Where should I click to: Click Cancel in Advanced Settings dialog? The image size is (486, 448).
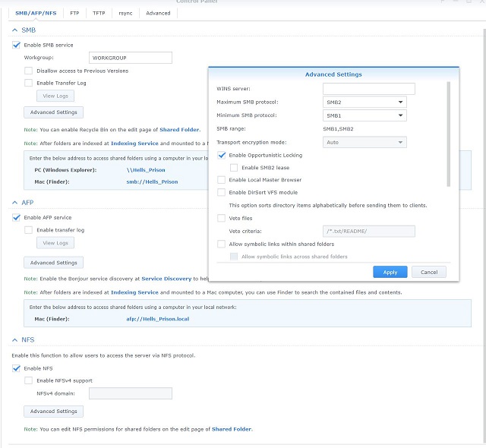pyautogui.click(x=429, y=272)
